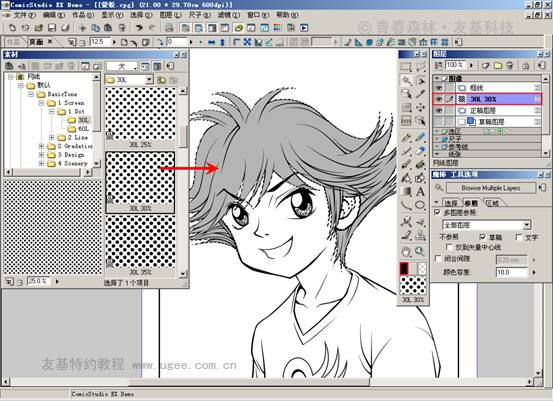Switch to the 选择 tab in tool options
Image resolution: width=553 pixels, height=401 pixels.
(x=450, y=203)
